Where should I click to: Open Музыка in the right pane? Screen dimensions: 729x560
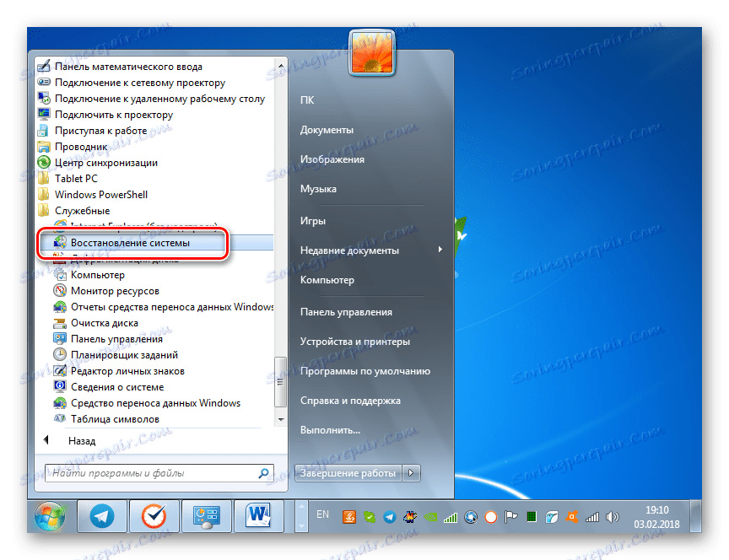(x=318, y=189)
